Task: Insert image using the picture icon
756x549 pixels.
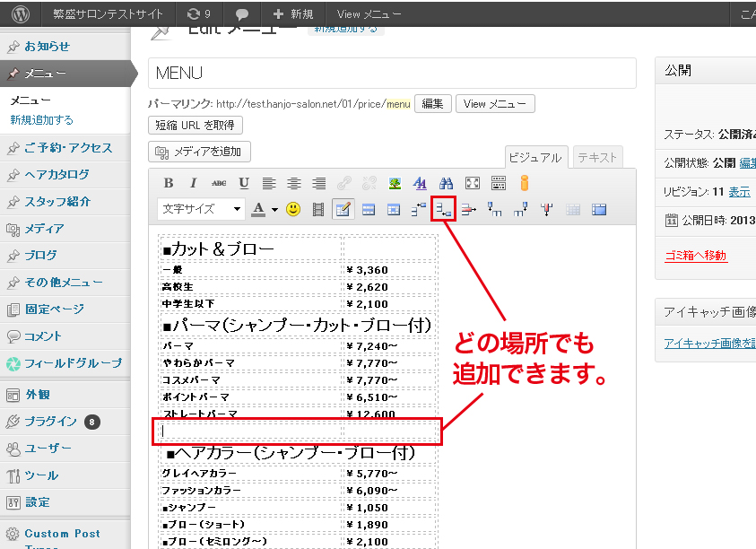Action: pos(394,183)
